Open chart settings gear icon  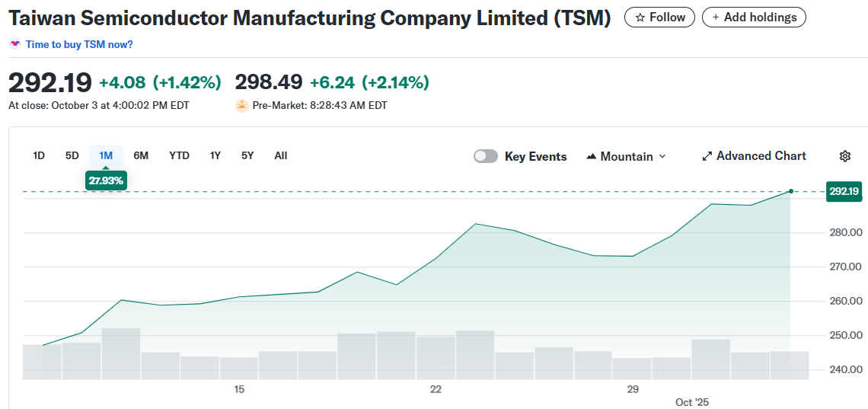click(844, 156)
